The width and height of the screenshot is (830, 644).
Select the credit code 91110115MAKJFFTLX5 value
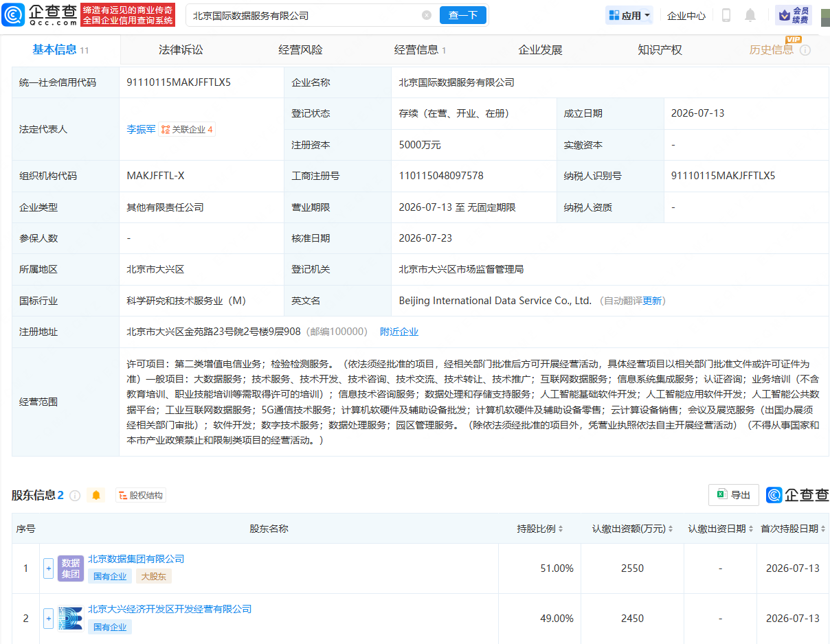[179, 82]
